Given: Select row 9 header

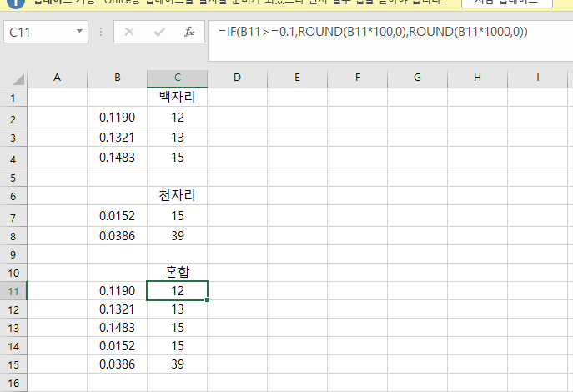Looking at the screenshot, I should pyautogui.click(x=13, y=254).
